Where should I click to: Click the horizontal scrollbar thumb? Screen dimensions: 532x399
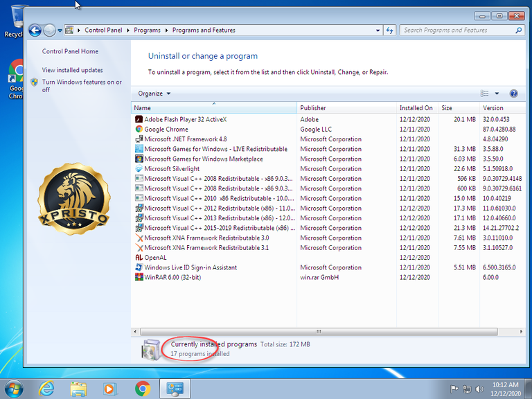click(319, 332)
